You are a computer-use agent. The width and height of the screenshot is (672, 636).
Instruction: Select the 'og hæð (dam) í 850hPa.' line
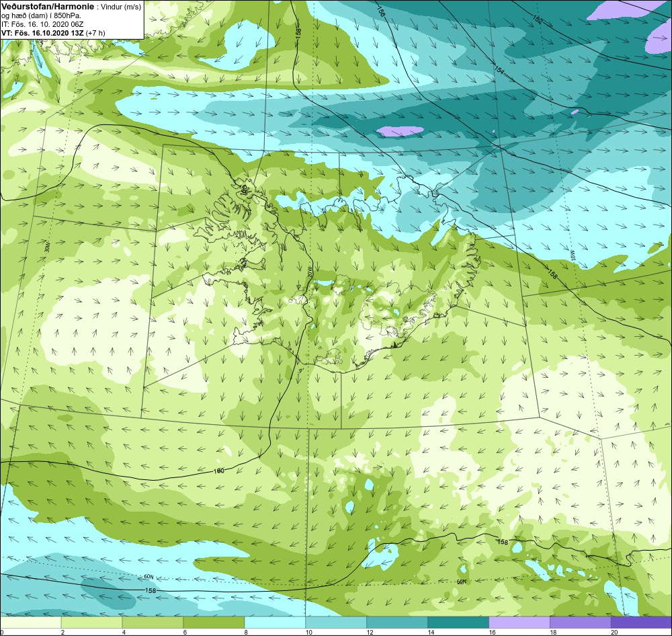point(41,16)
